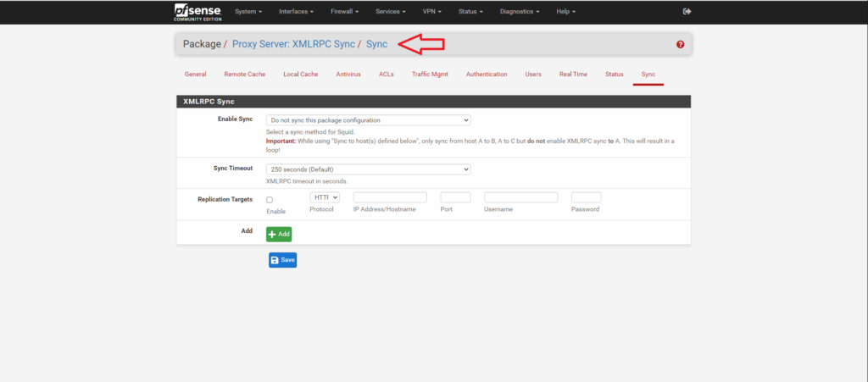Switch to the Real Time tab

pyautogui.click(x=573, y=75)
